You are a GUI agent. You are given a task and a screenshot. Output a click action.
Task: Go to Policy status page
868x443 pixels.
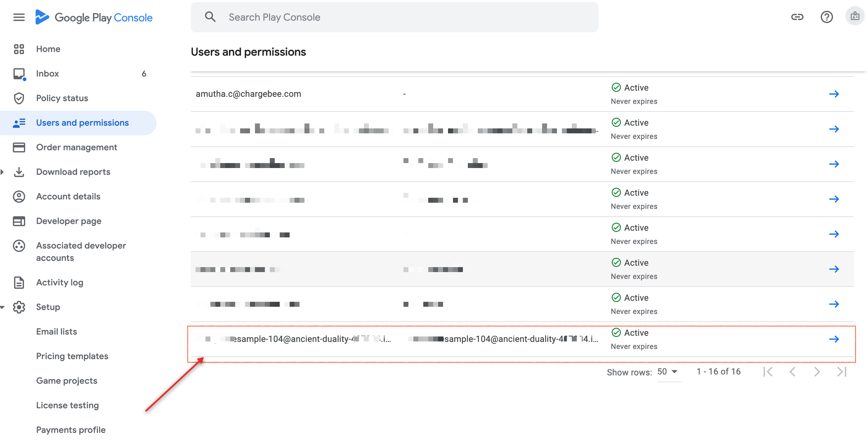coord(62,98)
